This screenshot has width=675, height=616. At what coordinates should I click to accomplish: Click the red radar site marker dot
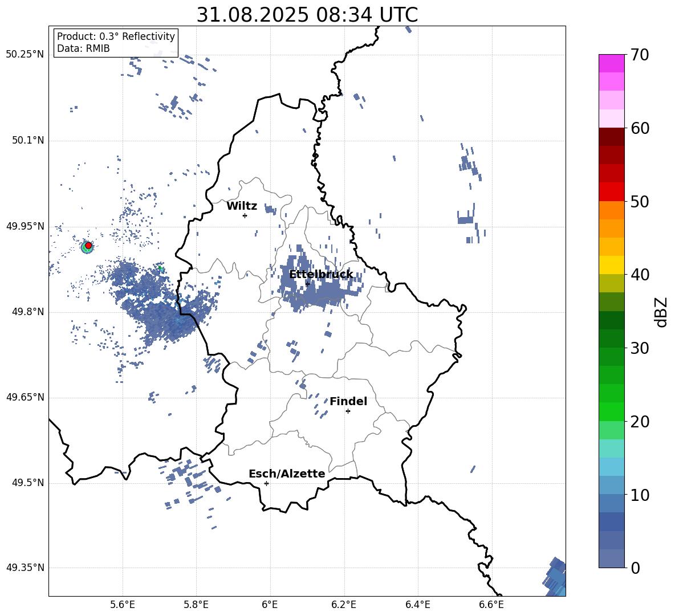click(88, 245)
